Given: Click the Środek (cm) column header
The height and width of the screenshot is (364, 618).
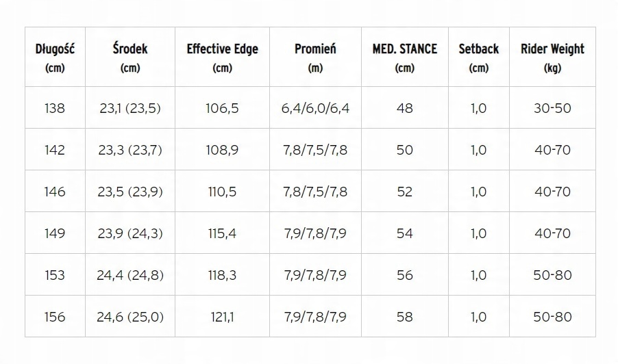Looking at the screenshot, I should (130, 57).
